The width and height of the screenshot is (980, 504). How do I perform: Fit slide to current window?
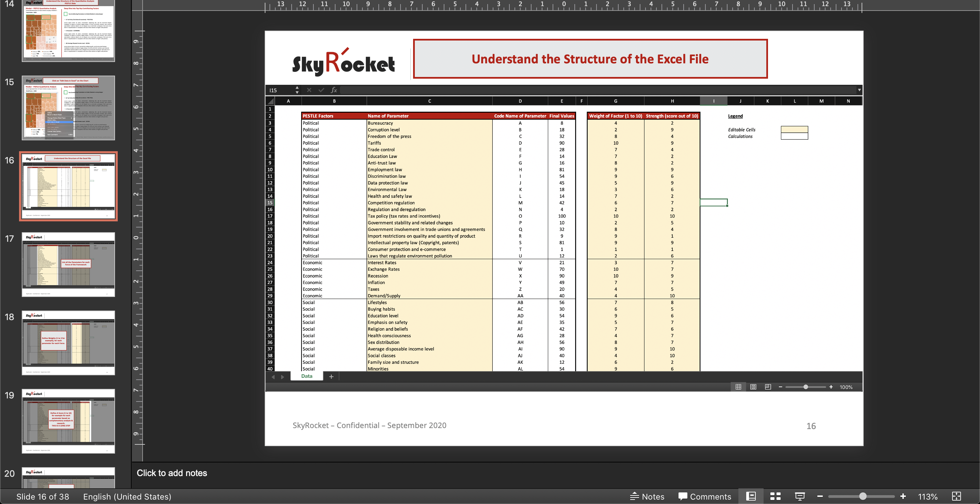click(957, 497)
